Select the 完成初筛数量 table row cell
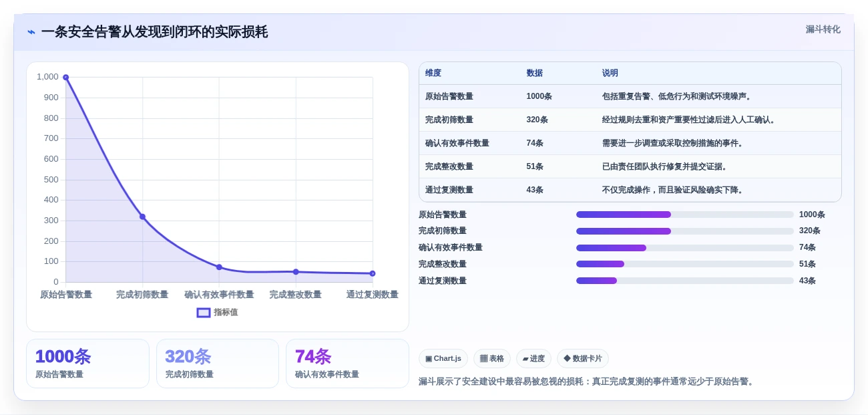 coord(449,120)
